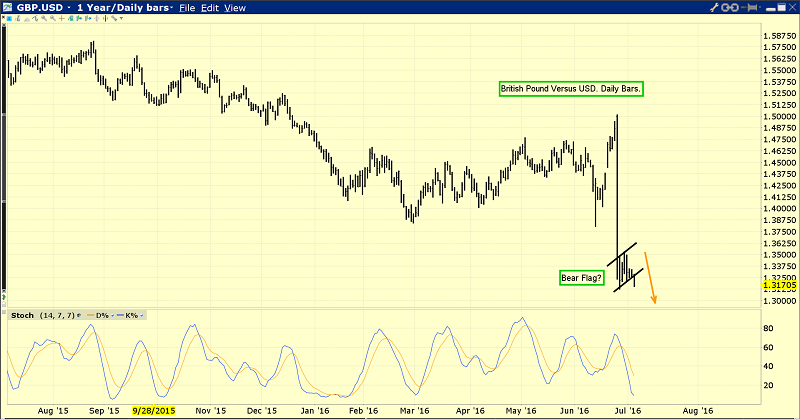Click the Stoch indicator label

pyautogui.click(x=20, y=316)
